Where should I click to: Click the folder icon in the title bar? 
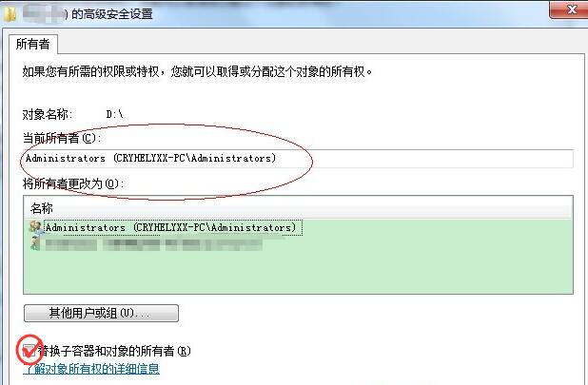point(10,14)
